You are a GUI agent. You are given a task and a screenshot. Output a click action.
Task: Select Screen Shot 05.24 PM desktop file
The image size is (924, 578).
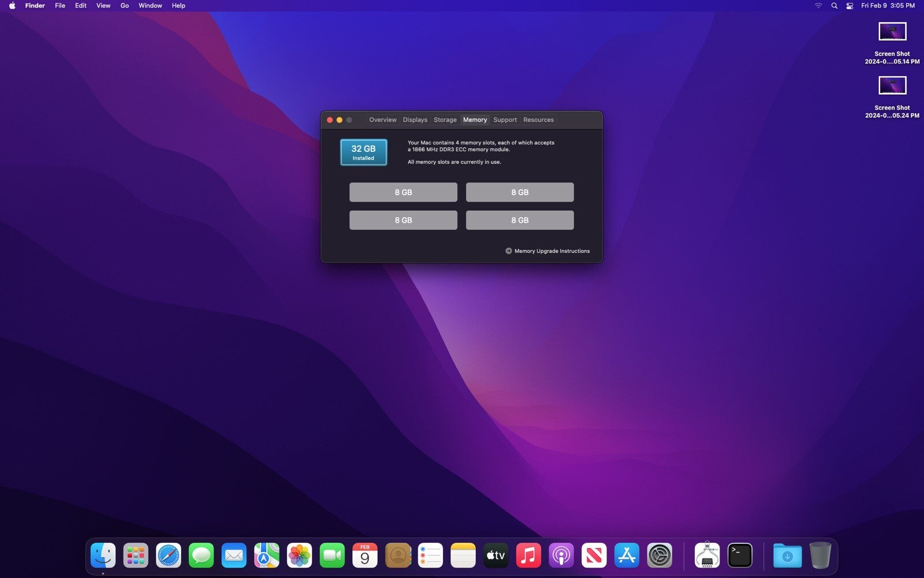pyautogui.click(x=892, y=97)
